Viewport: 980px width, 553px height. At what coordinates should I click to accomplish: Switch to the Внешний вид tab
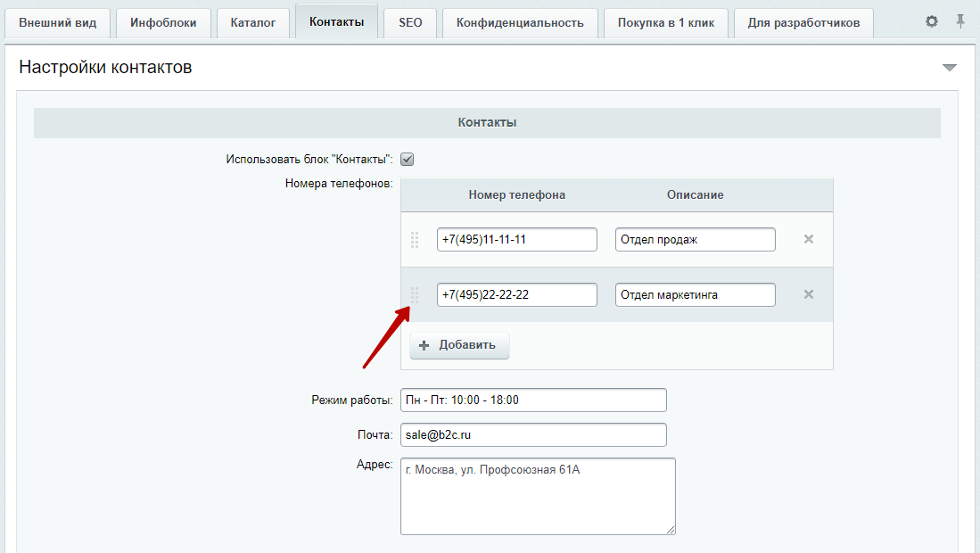57,23
